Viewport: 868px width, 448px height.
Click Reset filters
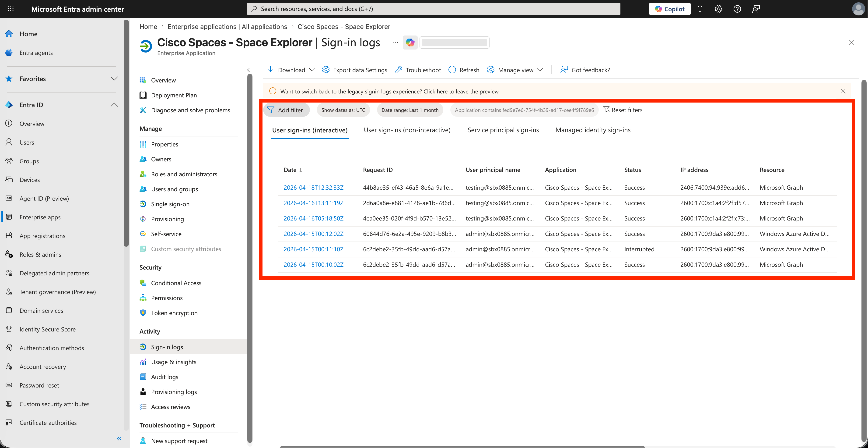pos(623,110)
